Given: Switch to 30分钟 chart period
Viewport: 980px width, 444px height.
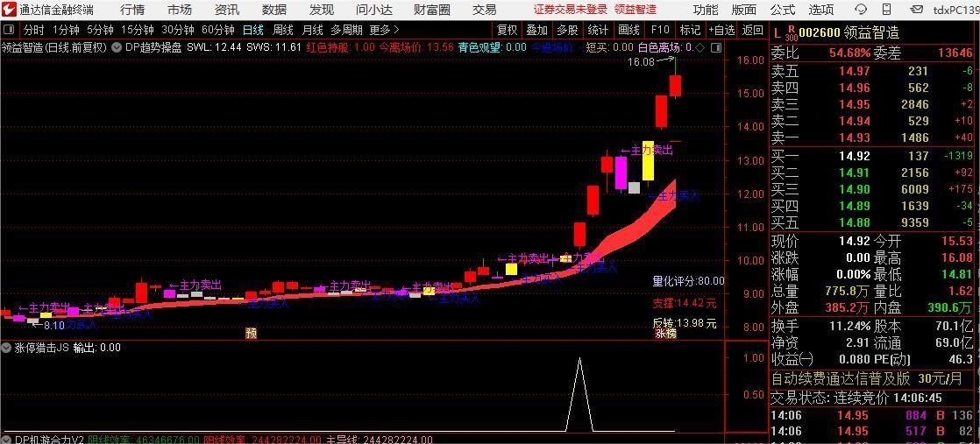Looking at the screenshot, I should (x=177, y=30).
